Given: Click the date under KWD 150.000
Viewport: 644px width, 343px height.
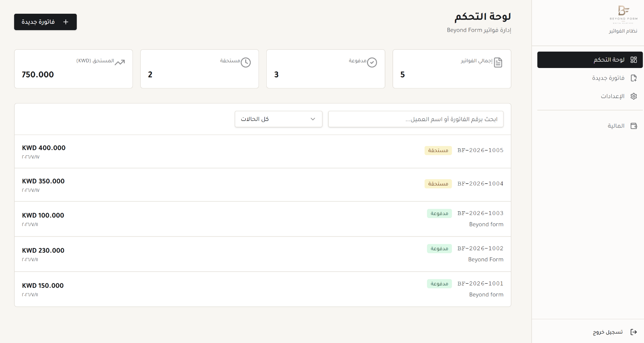Looking at the screenshot, I should 30,295.
